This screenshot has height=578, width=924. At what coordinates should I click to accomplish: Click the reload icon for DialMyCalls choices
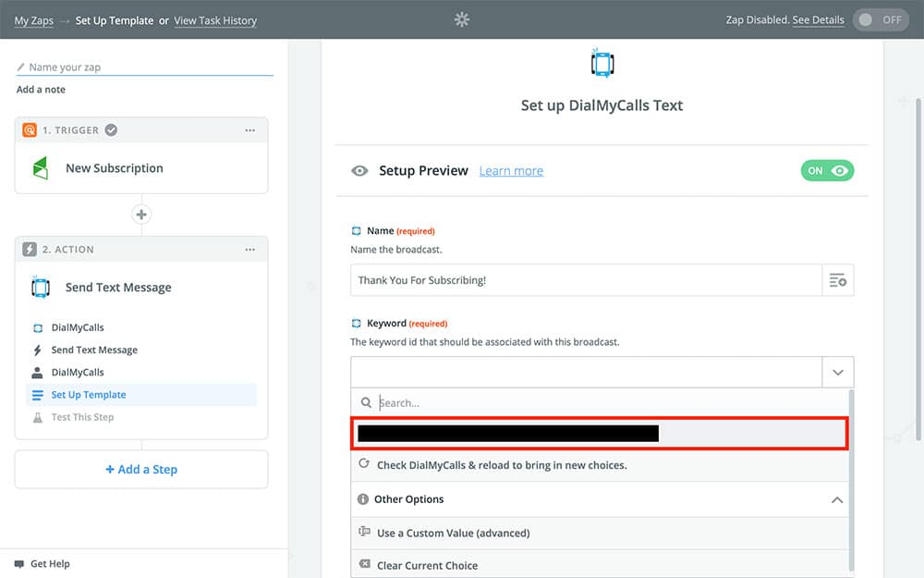click(x=364, y=464)
